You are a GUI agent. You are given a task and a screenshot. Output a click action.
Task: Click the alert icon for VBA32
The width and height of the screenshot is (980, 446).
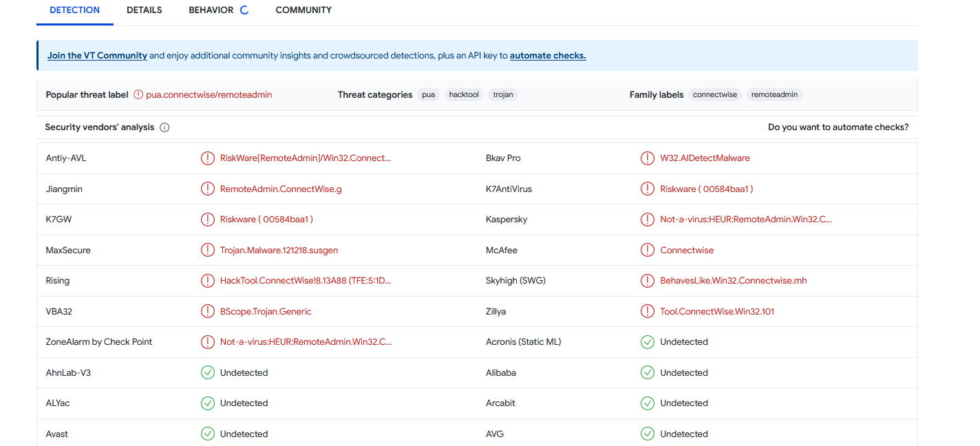pyautogui.click(x=207, y=312)
